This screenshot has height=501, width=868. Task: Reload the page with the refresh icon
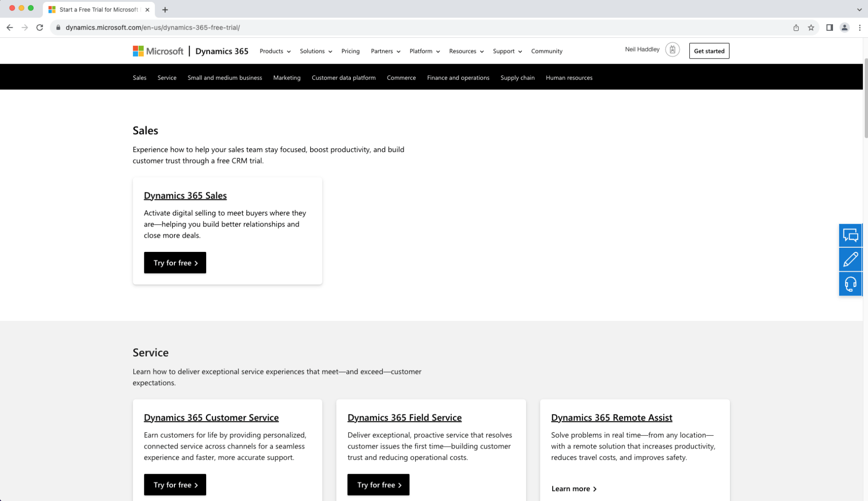[40, 27]
